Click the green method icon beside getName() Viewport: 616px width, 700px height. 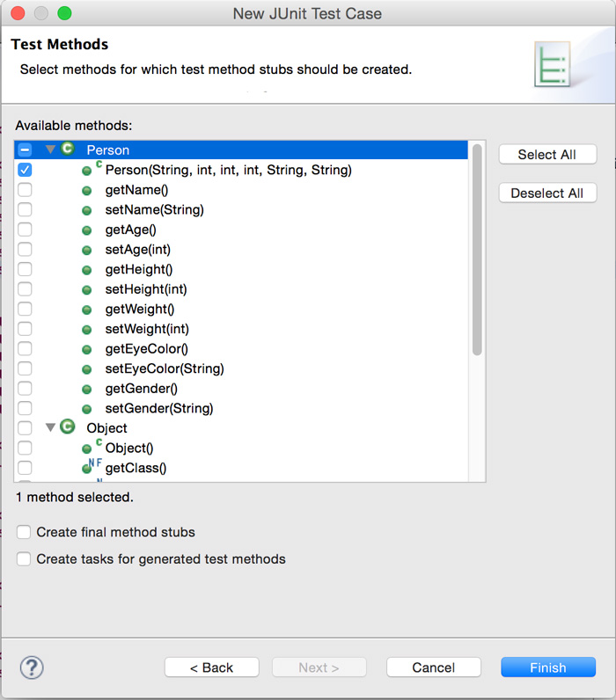[87, 191]
